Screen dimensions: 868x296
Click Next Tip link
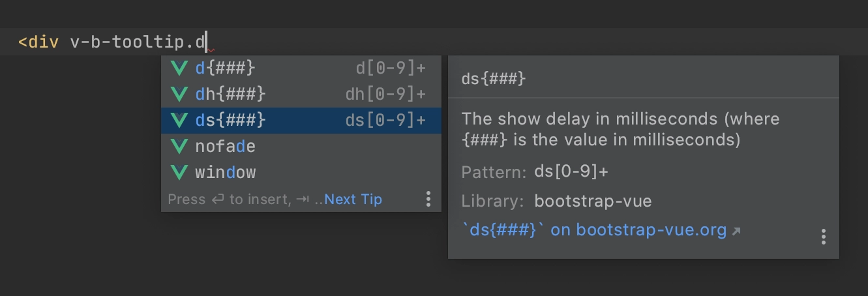[x=353, y=200]
